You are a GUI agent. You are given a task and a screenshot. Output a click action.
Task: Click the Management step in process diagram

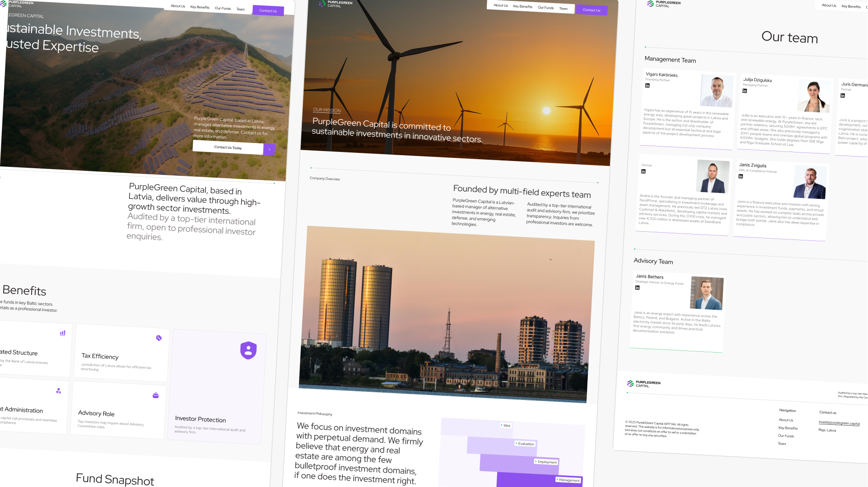pyautogui.click(x=568, y=480)
